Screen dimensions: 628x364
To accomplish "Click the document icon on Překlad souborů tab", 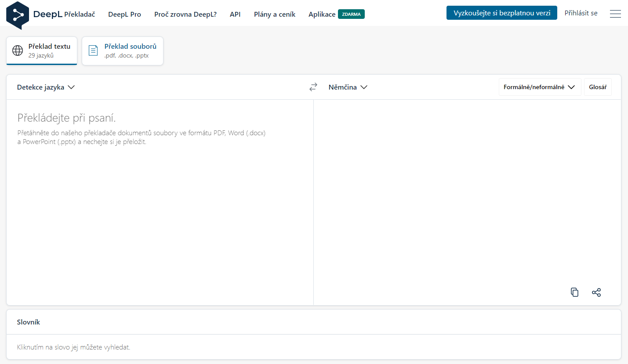I will (93, 50).
